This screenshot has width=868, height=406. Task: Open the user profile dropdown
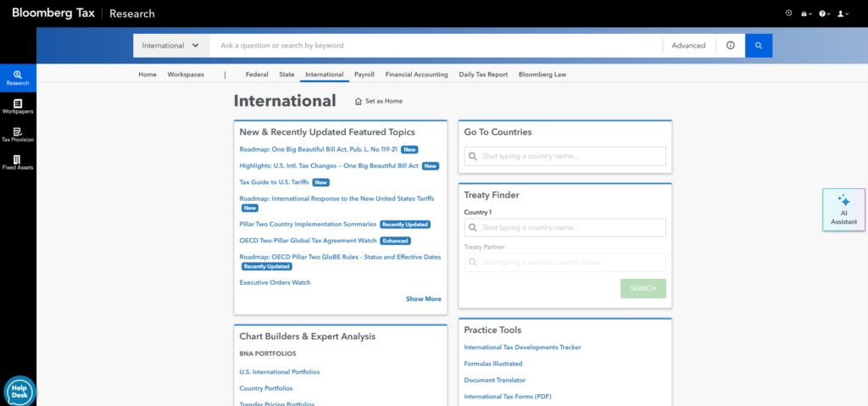(x=843, y=14)
